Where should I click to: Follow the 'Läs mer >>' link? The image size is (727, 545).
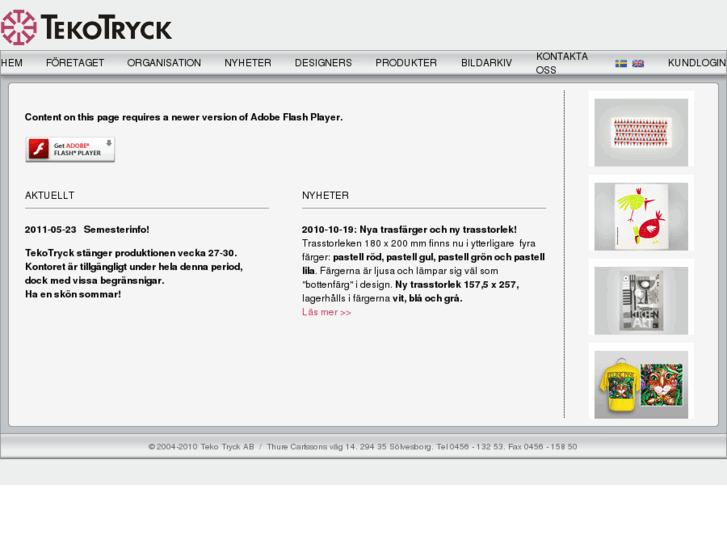[327, 312]
